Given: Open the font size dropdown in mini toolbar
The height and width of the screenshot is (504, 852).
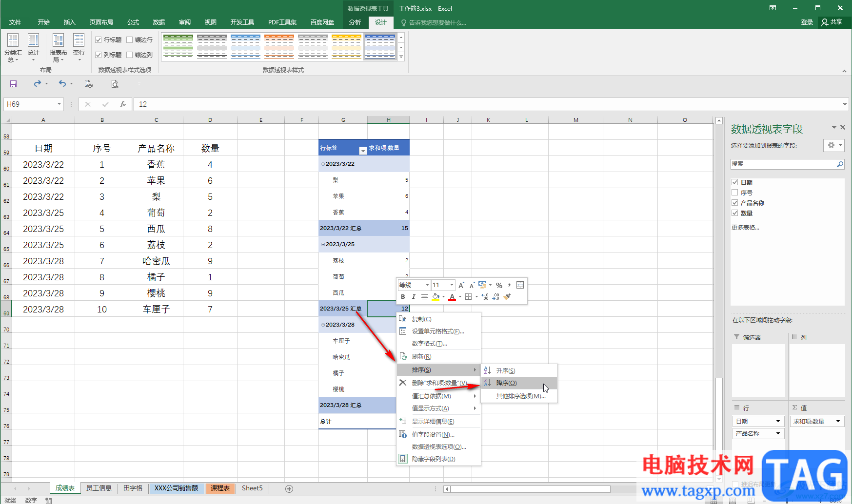Looking at the screenshot, I should [x=452, y=285].
